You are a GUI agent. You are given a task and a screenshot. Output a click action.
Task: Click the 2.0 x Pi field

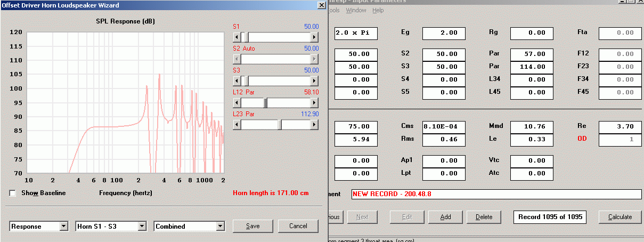coord(356,33)
